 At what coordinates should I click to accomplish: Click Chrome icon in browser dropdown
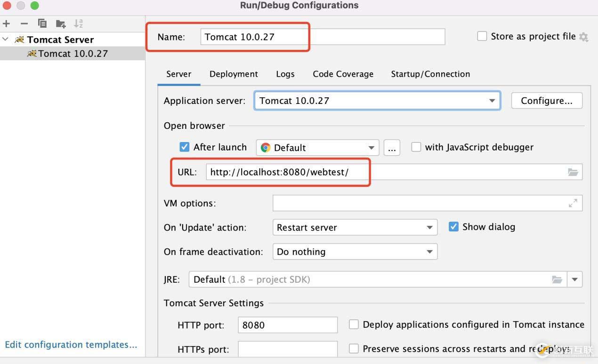(x=266, y=148)
